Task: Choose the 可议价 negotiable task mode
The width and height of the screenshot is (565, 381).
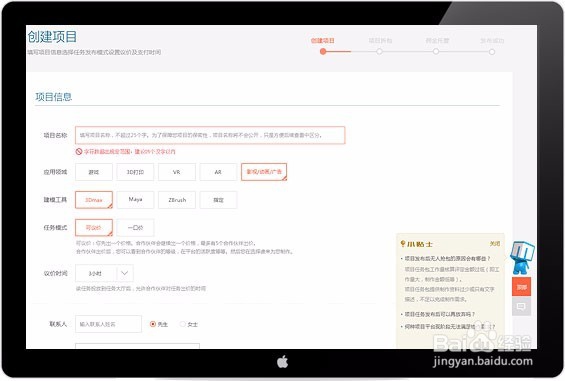Action: click(x=94, y=227)
